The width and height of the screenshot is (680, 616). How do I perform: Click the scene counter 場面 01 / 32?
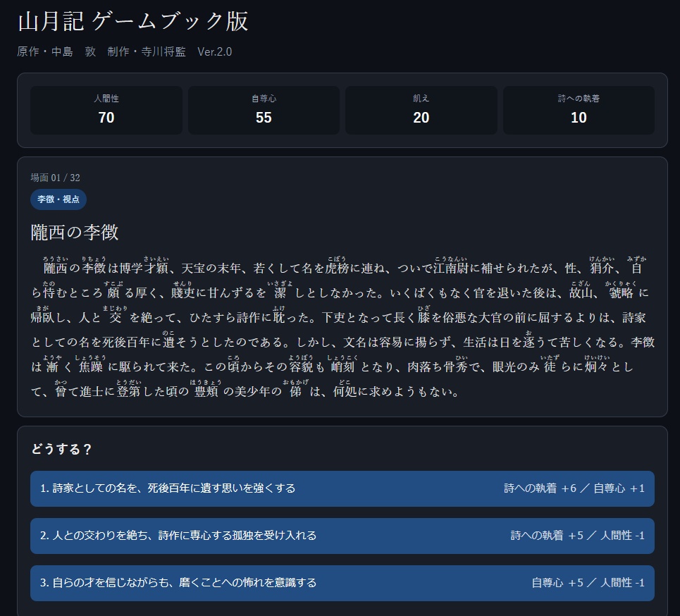55,178
